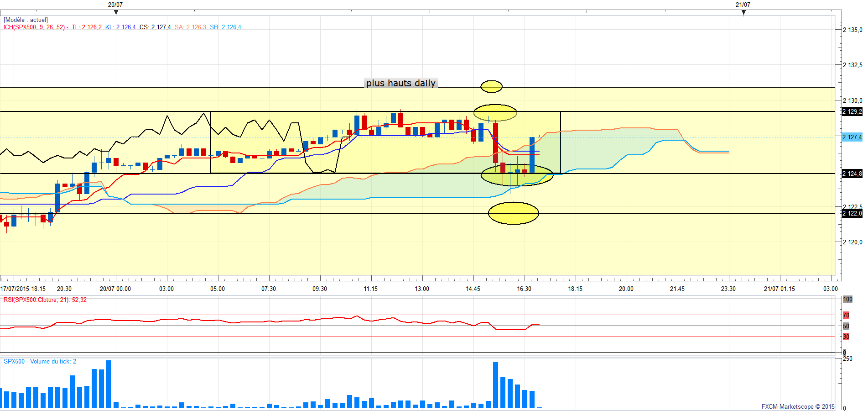
Task: Select the 'SPX500 - Volume du tick' label
Action: [40, 361]
